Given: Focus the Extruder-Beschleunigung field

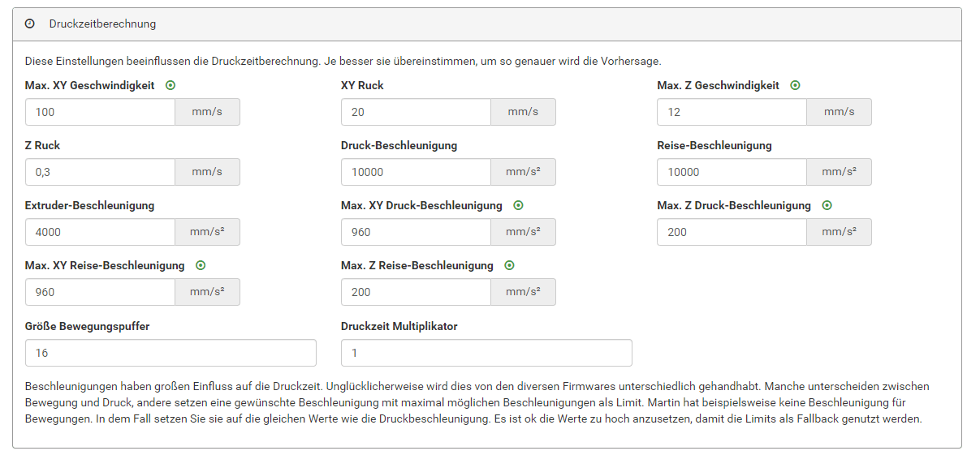Looking at the screenshot, I should click(100, 232).
